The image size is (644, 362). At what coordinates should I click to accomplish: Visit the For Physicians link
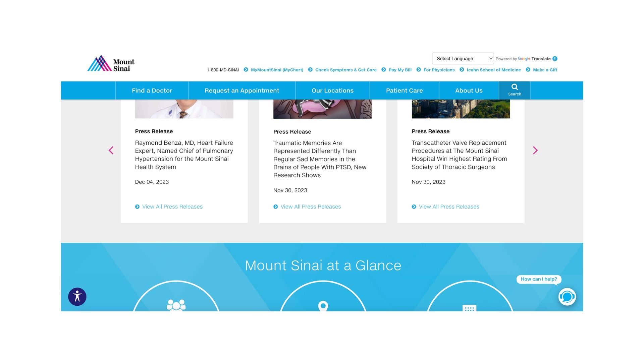pos(439,70)
